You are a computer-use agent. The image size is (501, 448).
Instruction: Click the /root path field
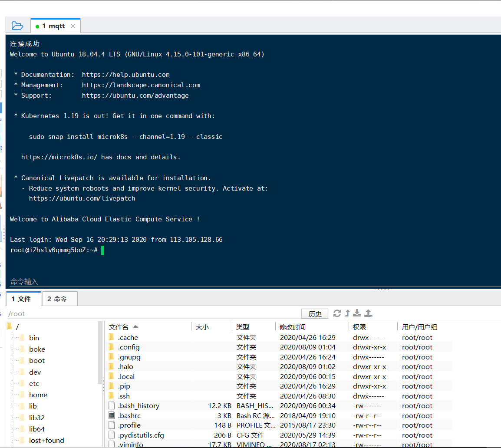pos(153,314)
